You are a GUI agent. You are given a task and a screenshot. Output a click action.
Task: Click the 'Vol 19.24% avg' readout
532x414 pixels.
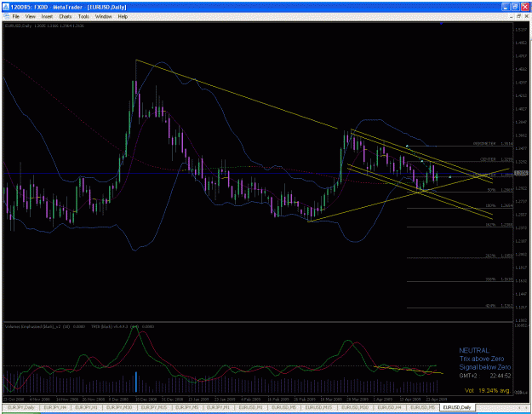[487, 390]
